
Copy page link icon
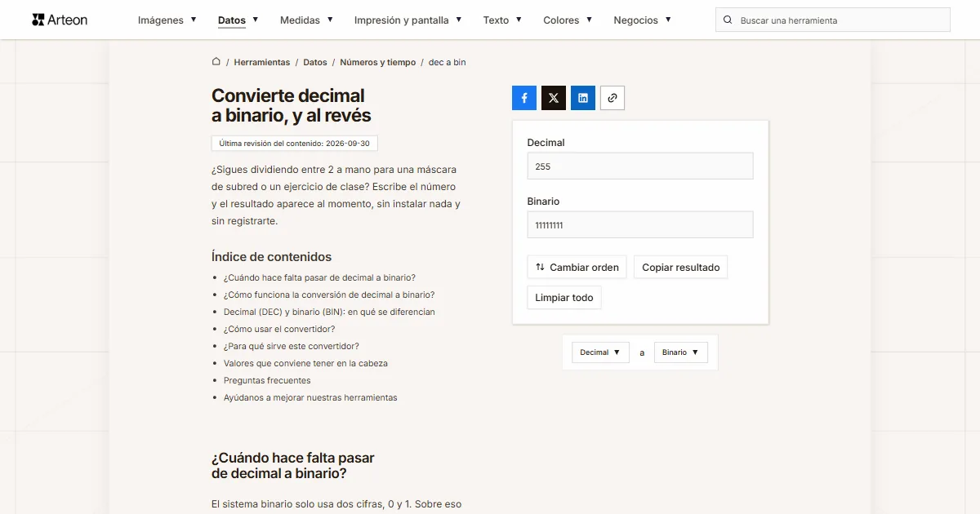click(x=612, y=98)
